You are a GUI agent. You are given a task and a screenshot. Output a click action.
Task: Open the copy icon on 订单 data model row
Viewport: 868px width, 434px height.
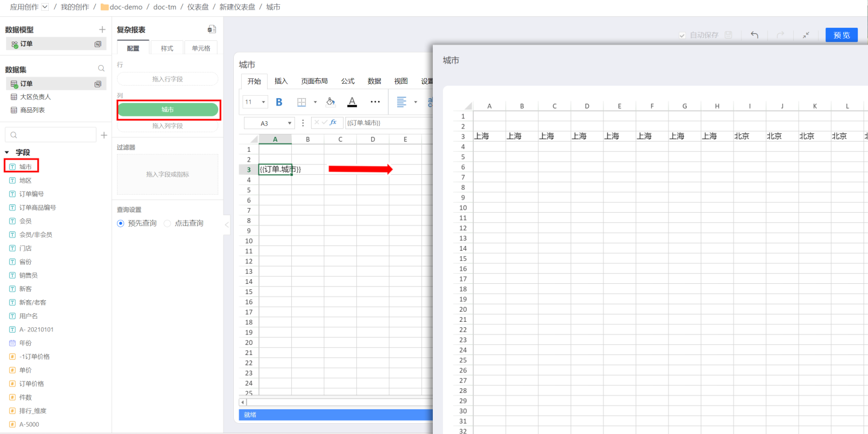[98, 44]
